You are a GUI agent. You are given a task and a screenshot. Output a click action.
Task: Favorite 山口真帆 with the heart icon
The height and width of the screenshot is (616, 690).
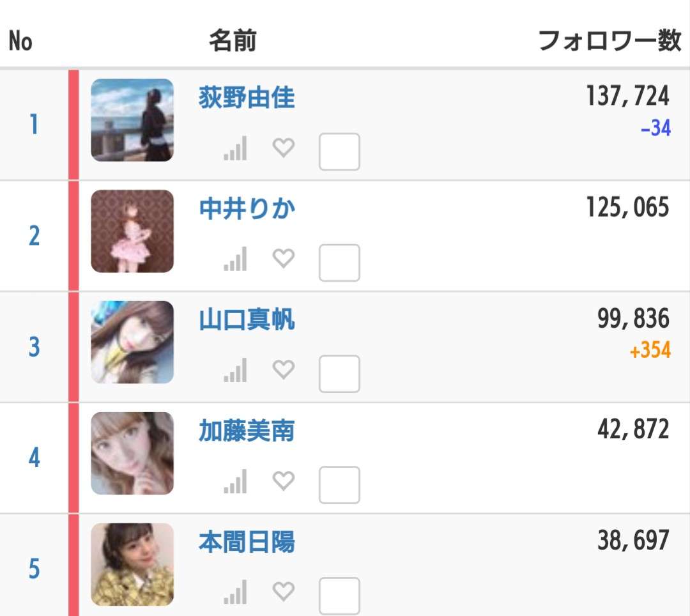tap(284, 369)
